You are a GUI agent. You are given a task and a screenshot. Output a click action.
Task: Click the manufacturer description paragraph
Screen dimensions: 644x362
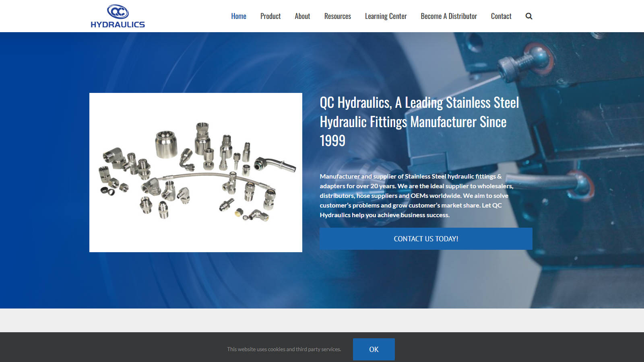417,195
